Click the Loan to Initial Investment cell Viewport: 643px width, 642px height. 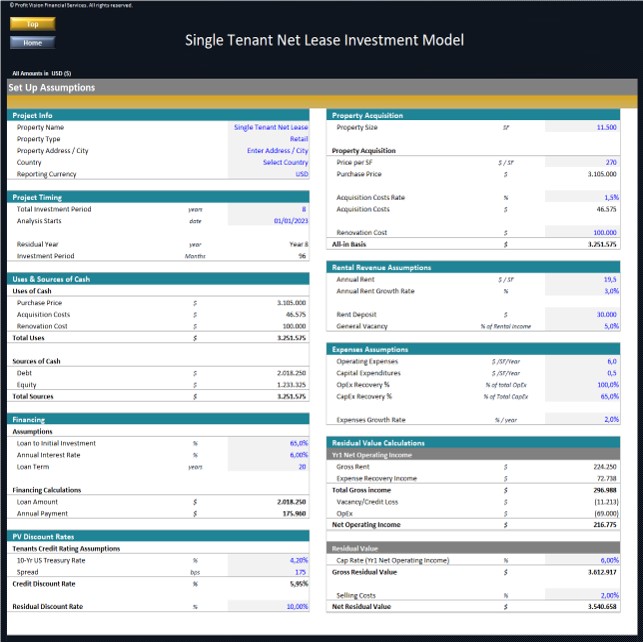pyautogui.click(x=268, y=443)
